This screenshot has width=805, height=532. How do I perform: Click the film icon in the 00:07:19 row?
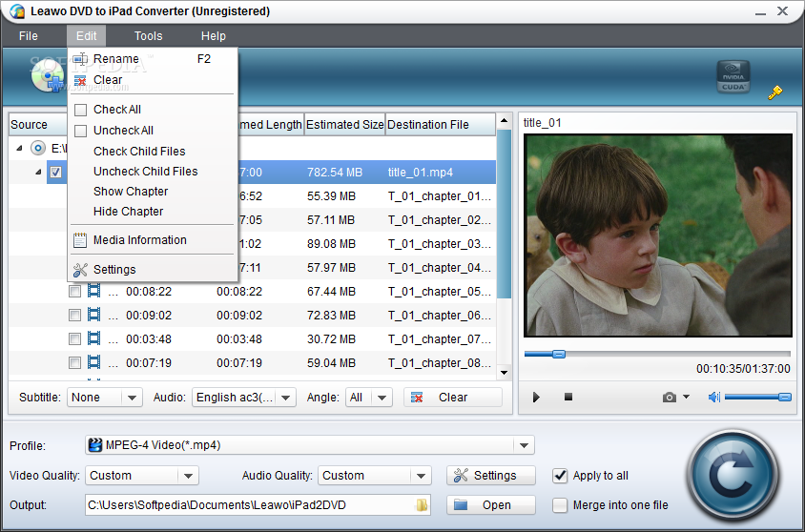pyautogui.click(x=94, y=362)
